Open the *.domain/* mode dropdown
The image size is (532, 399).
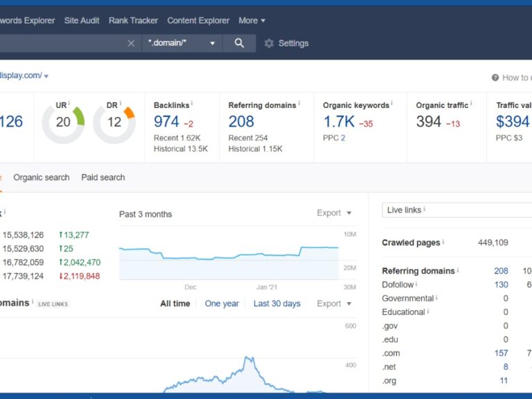click(182, 43)
